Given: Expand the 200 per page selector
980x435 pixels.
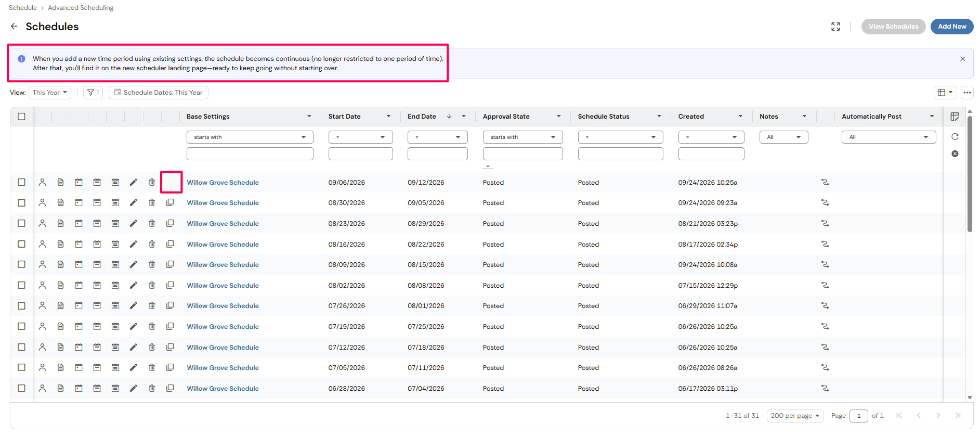Looking at the screenshot, I should pyautogui.click(x=795, y=416).
